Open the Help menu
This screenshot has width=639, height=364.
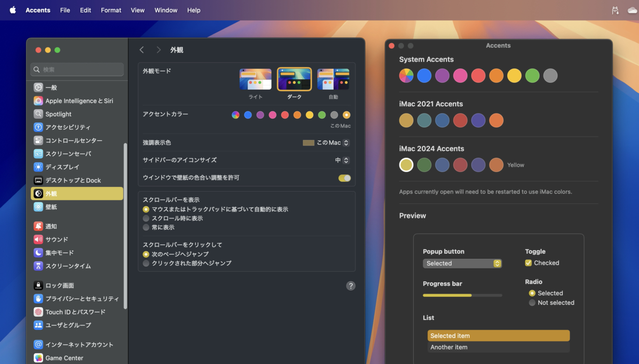coord(194,10)
